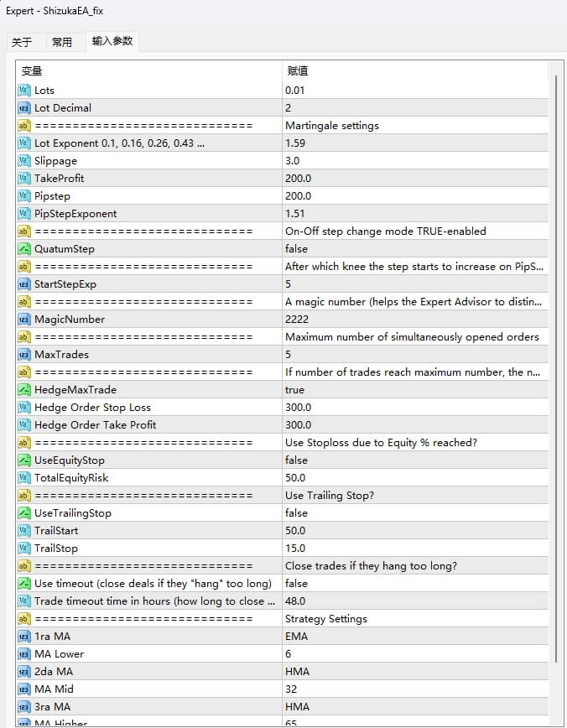This screenshot has height=728, width=567.
Task: Click the 2da MA enum icon
Action: pos(24,673)
